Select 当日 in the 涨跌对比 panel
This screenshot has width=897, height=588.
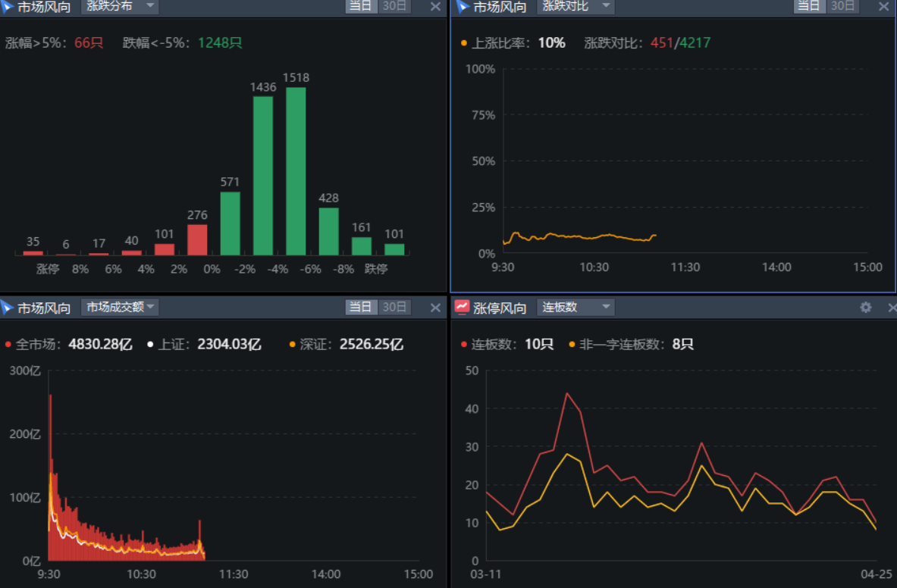[x=808, y=7]
